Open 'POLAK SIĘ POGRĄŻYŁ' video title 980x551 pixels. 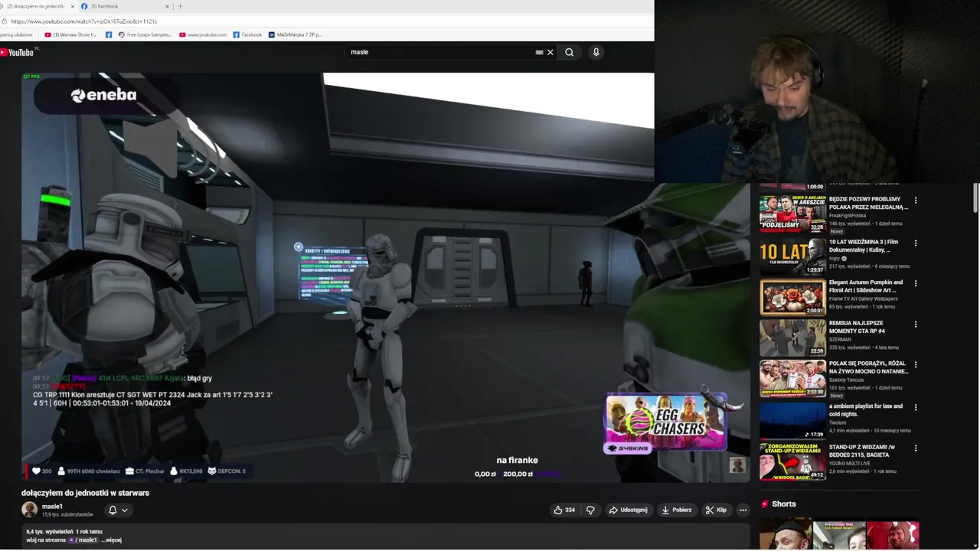click(868, 367)
